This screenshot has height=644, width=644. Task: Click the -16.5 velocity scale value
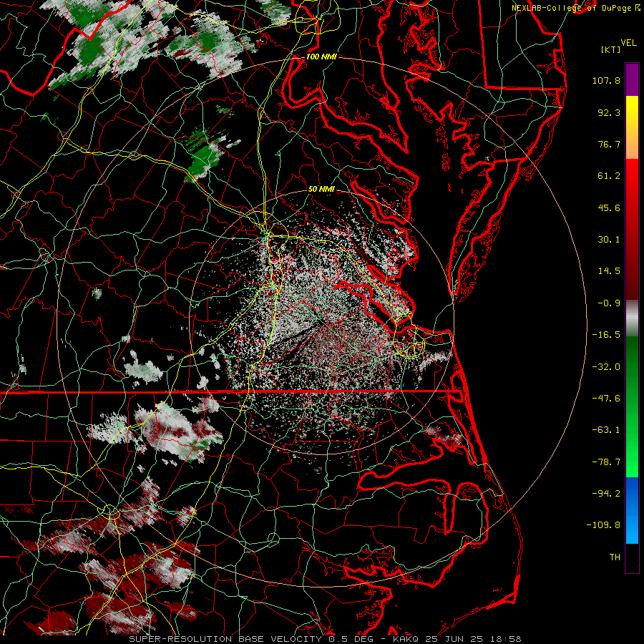tap(606, 335)
